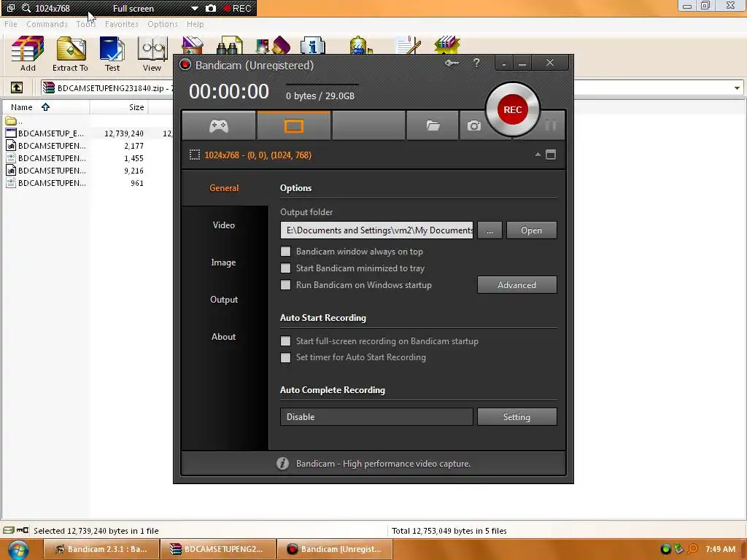
Task: Go up one level in WinRAR
Action: click(x=17, y=87)
